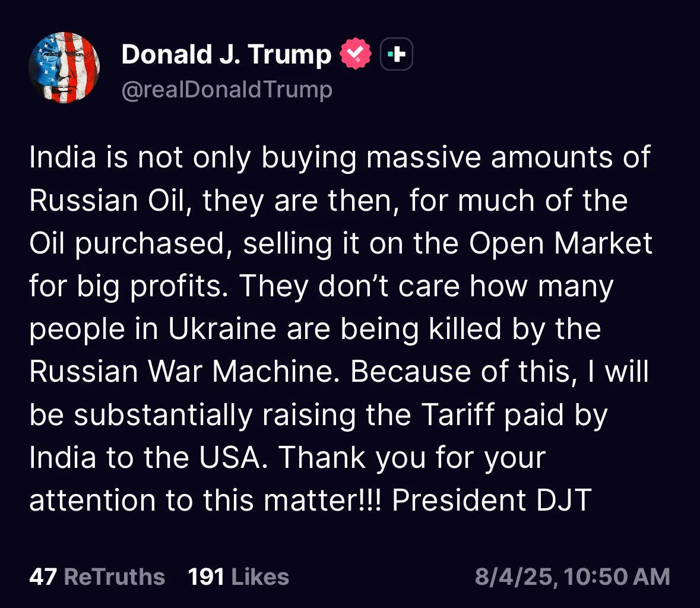Click the date 8/4/25 in timestamp
Screen dimensions: 700x608
[x=515, y=577]
